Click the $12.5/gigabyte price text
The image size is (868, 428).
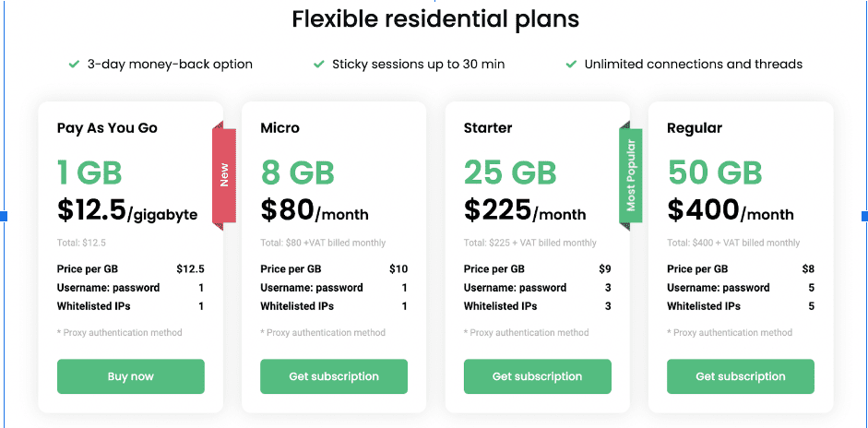point(127,211)
